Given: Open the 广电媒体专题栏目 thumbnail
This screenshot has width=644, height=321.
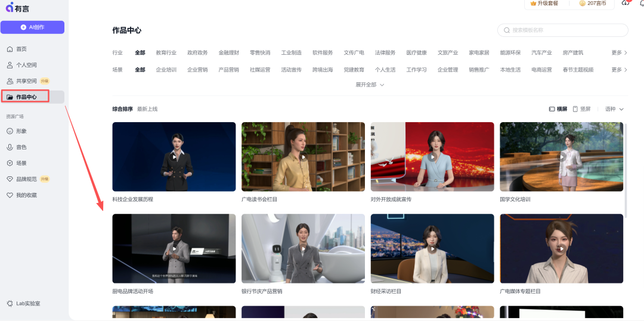Looking at the screenshot, I should [x=562, y=248].
